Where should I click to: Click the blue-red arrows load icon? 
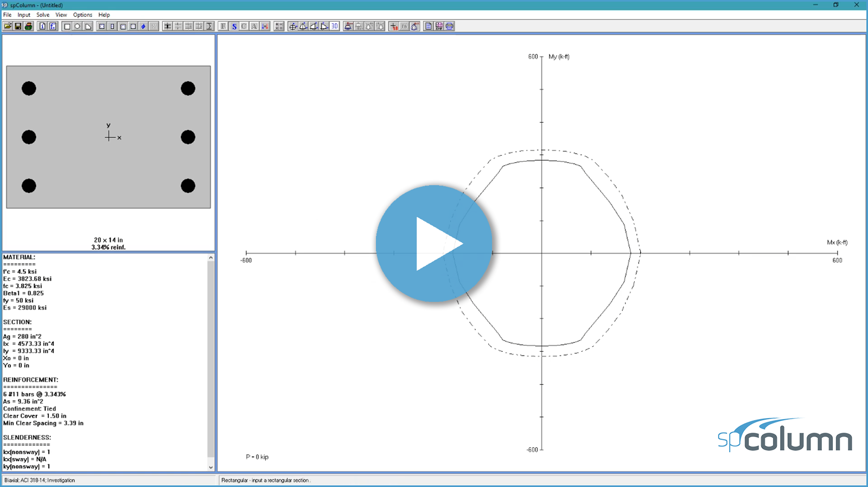click(265, 26)
